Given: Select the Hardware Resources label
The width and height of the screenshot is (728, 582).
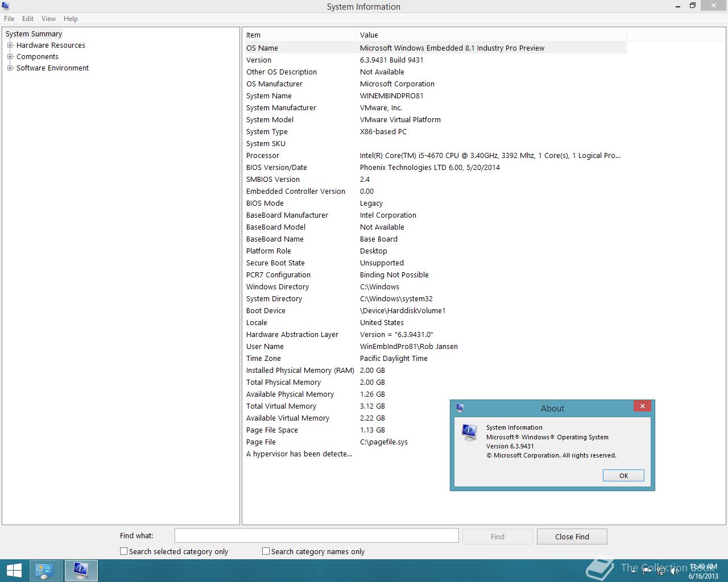Looking at the screenshot, I should [51, 45].
